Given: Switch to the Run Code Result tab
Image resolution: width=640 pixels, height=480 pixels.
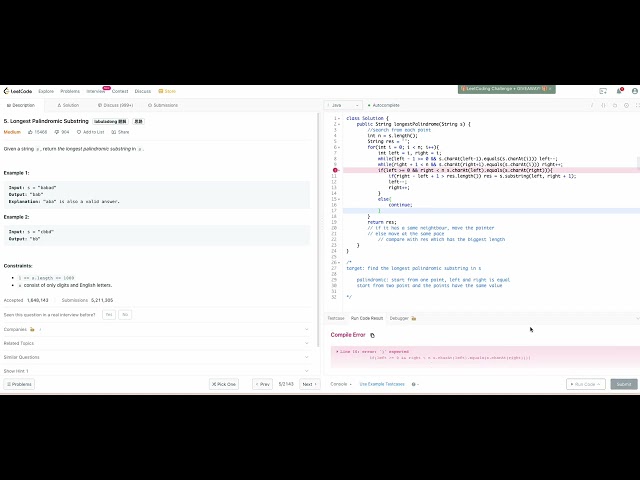Looking at the screenshot, I should [x=367, y=318].
